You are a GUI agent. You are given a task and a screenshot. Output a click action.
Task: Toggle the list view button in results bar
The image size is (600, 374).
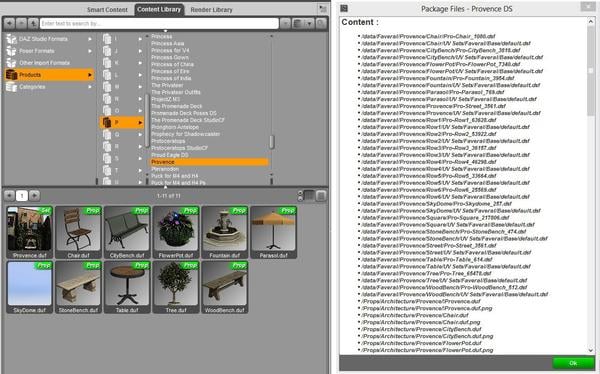321,196
